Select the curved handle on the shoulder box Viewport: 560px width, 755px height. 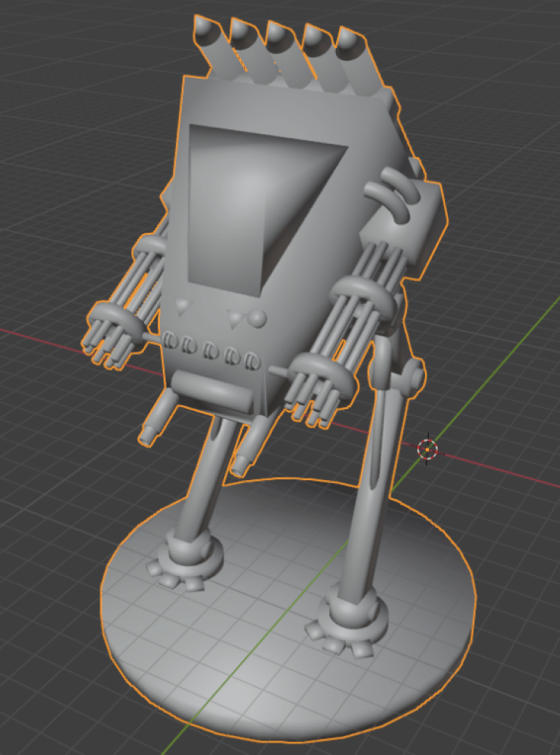pos(391,195)
